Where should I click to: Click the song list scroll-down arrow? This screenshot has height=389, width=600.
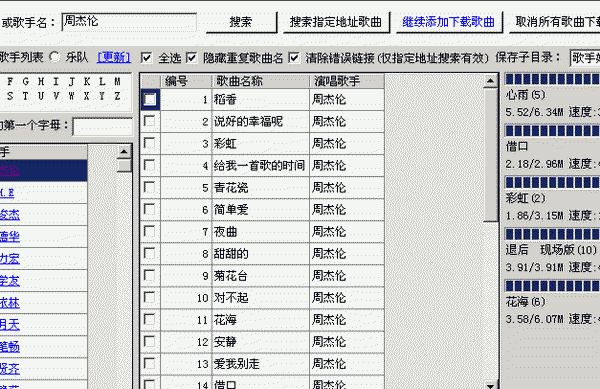click(490, 385)
